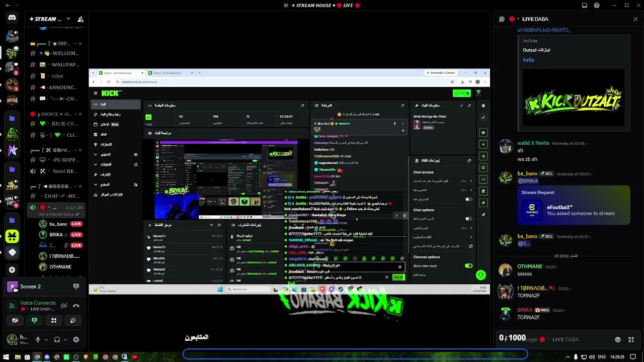Click the green support bubble in Kick dashboard
Screen dimensions: 644x362
click(481, 275)
